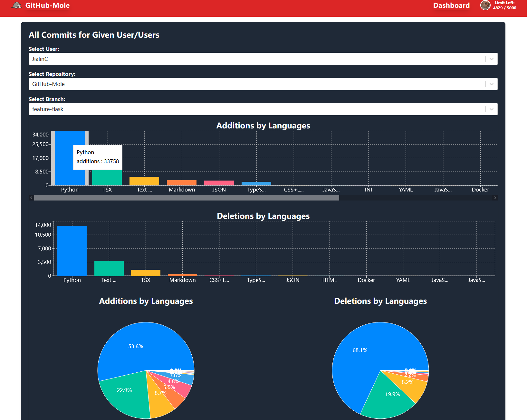Click the feature-flask branch field
527x420 pixels.
coord(193,109)
